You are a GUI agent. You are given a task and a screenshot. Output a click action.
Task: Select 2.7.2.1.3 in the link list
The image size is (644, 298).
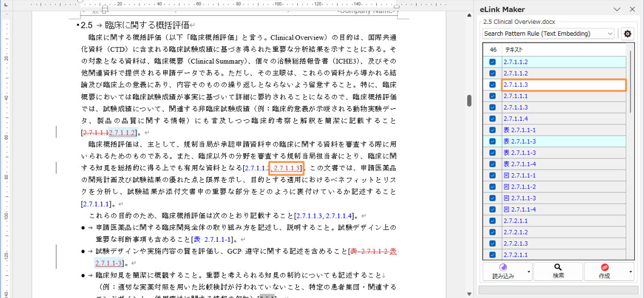[514, 244]
